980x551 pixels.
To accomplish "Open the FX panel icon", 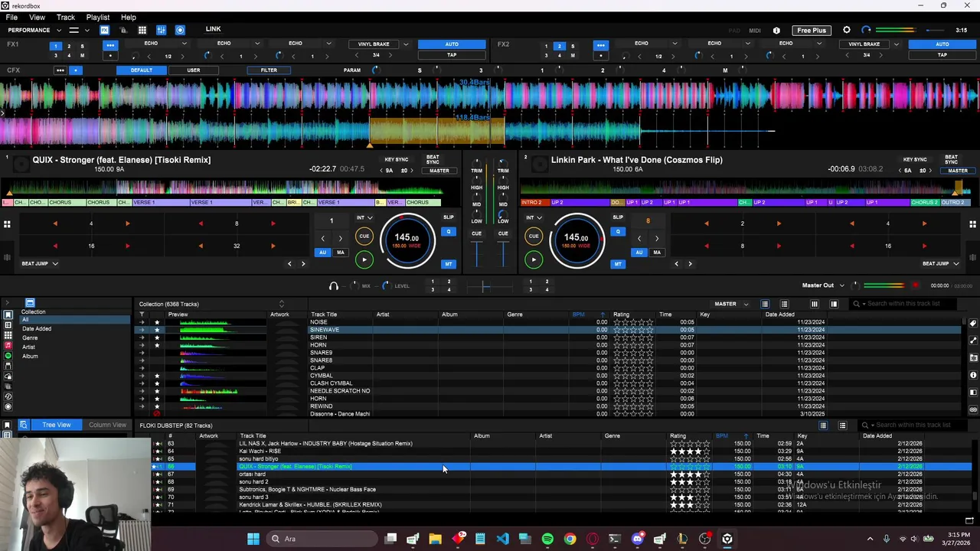I will pyautogui.click(x=104, y=30).
